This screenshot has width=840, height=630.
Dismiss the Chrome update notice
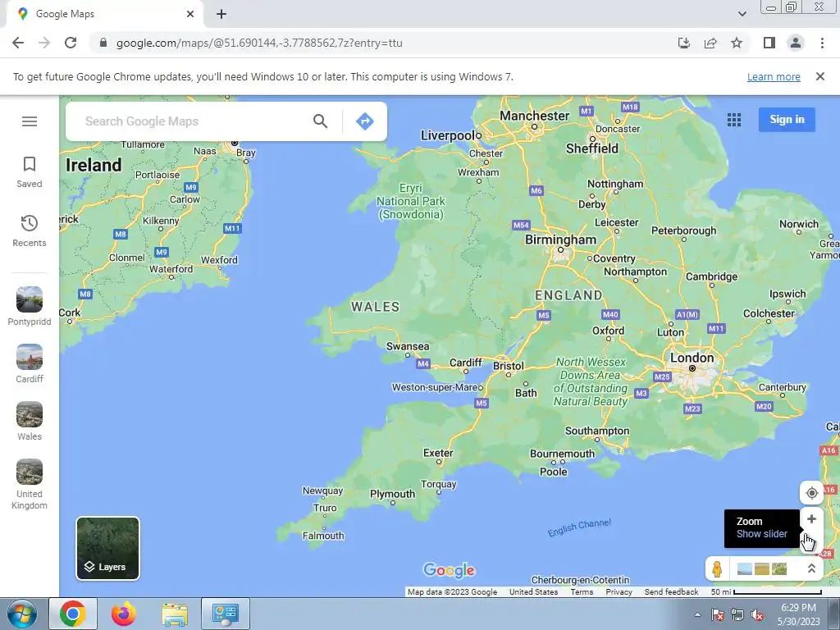click(820, 76)
